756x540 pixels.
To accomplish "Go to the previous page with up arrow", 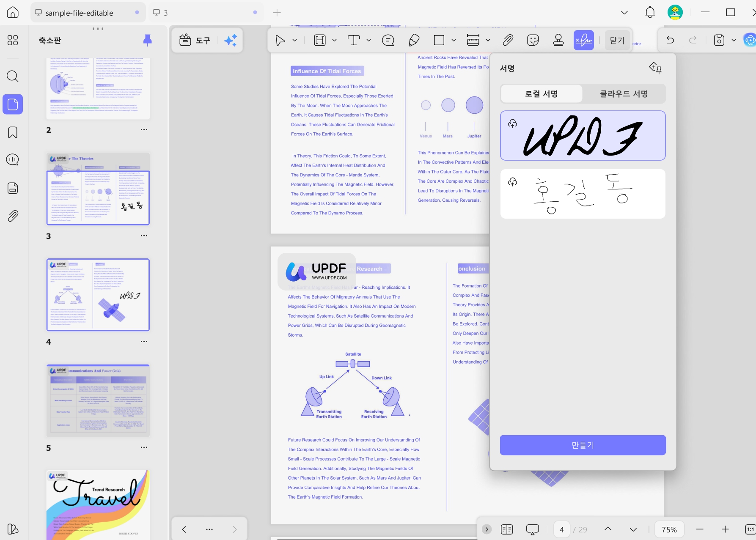I will point(608,529).
